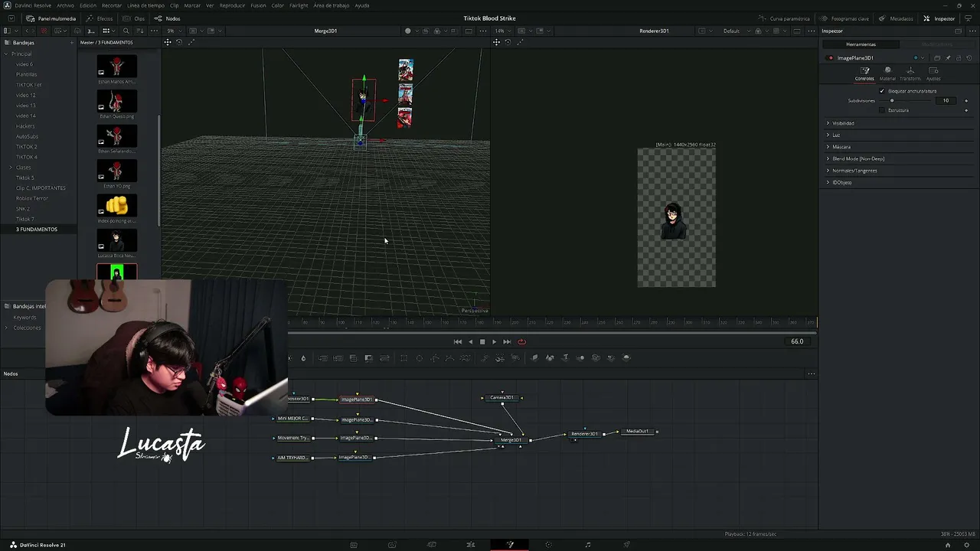Open the Controles tab icon

pyautogui.click(x=864, y=73)
